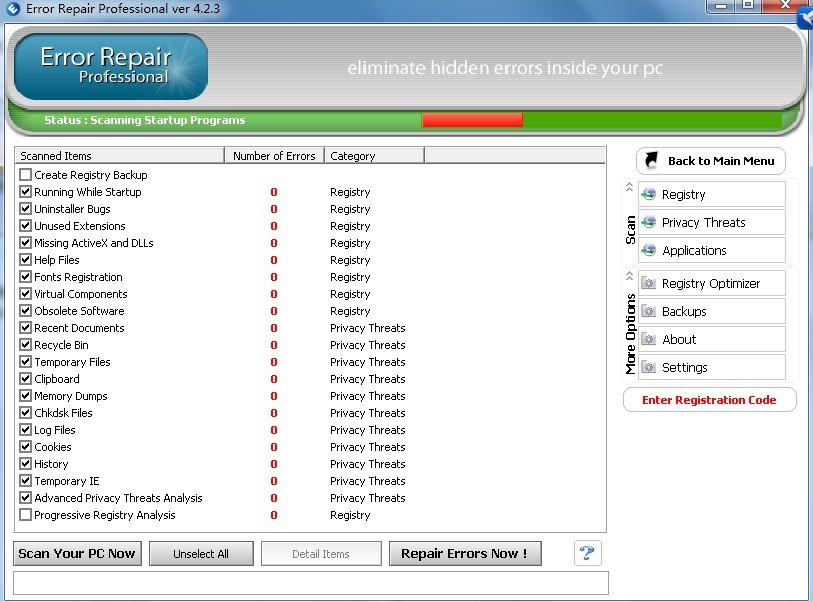Go Back to Main Menu
Viewport: 813px width, 602px height.
pyautogui.click(x=710, y=161)
